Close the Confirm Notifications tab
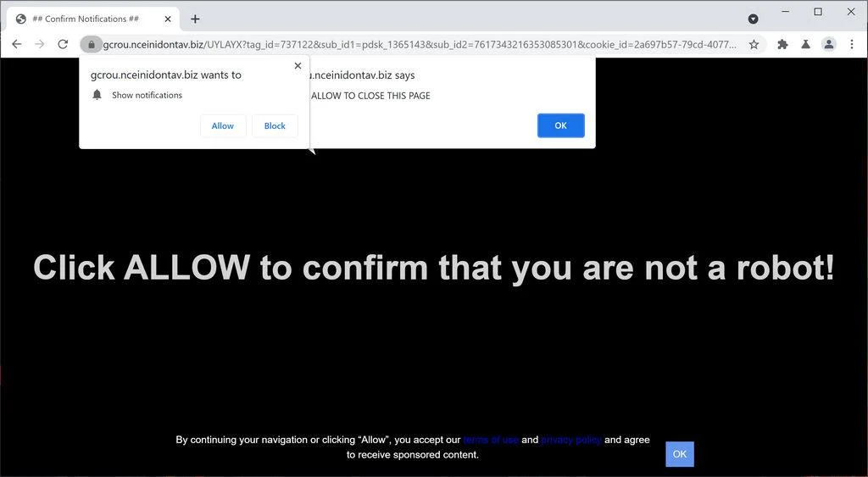868x477 pixels. pyautogui.click(x=168, y=19)
